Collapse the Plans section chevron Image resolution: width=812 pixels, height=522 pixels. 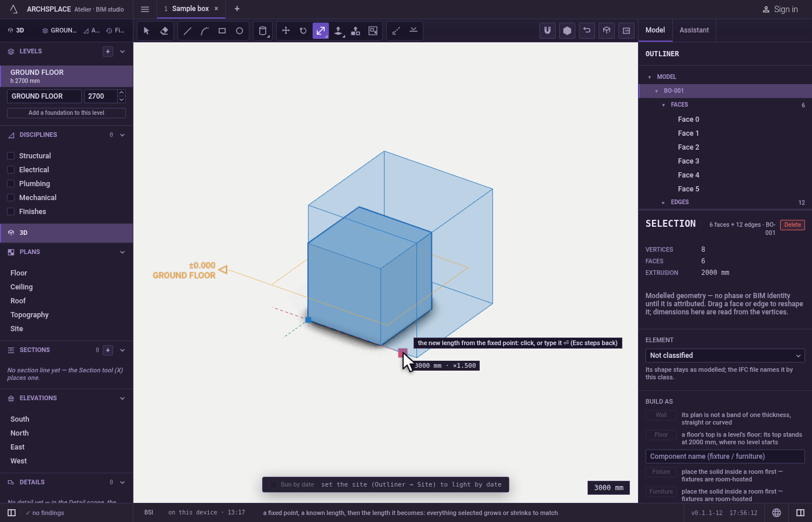click(x=122, y=252)
